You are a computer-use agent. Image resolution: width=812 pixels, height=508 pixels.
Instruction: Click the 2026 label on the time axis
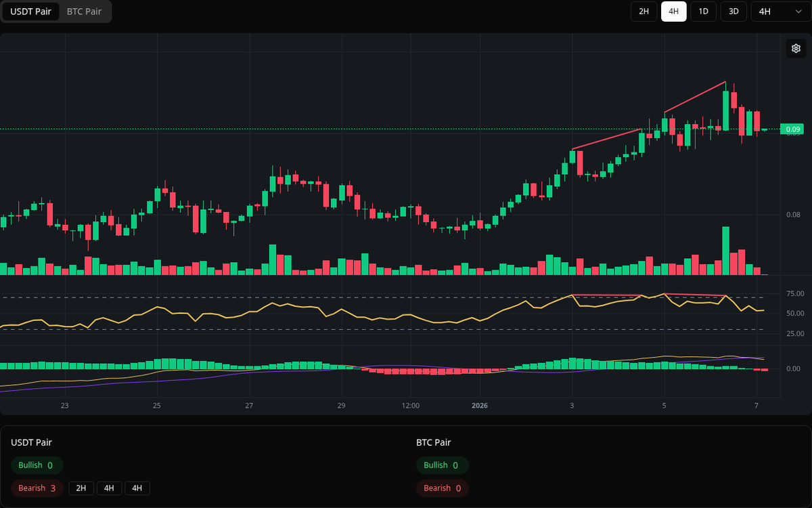coord(480,406)
